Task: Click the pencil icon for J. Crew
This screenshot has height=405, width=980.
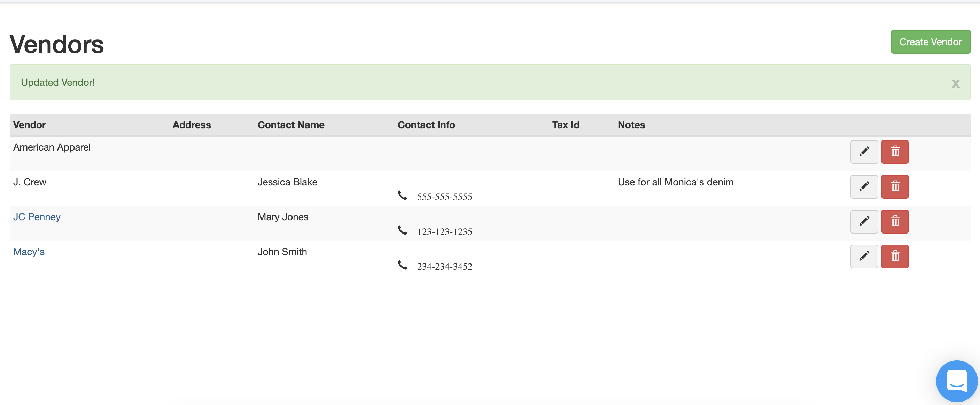Action: (x=864, y=186)
